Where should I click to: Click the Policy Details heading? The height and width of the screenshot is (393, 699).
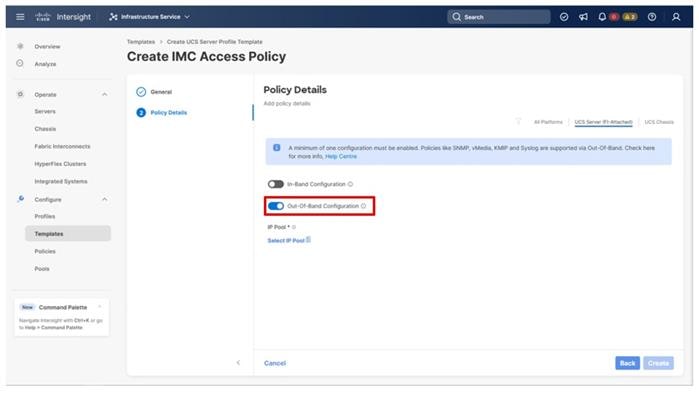point(295,90)
